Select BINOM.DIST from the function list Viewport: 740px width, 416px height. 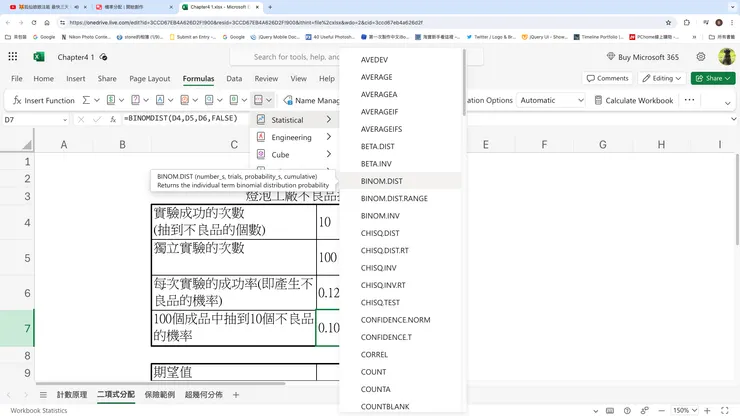400,181
